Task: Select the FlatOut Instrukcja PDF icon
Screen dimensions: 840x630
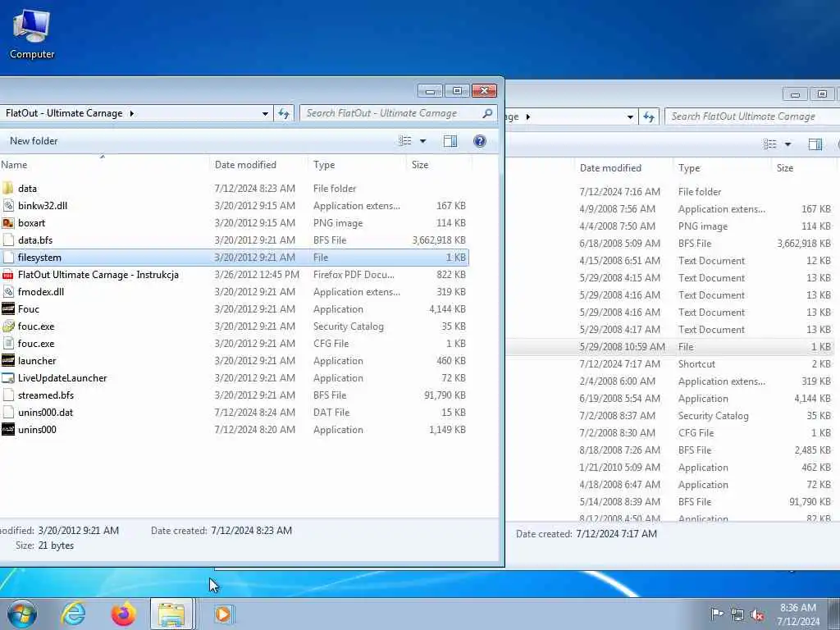Action: coord(8,275)
